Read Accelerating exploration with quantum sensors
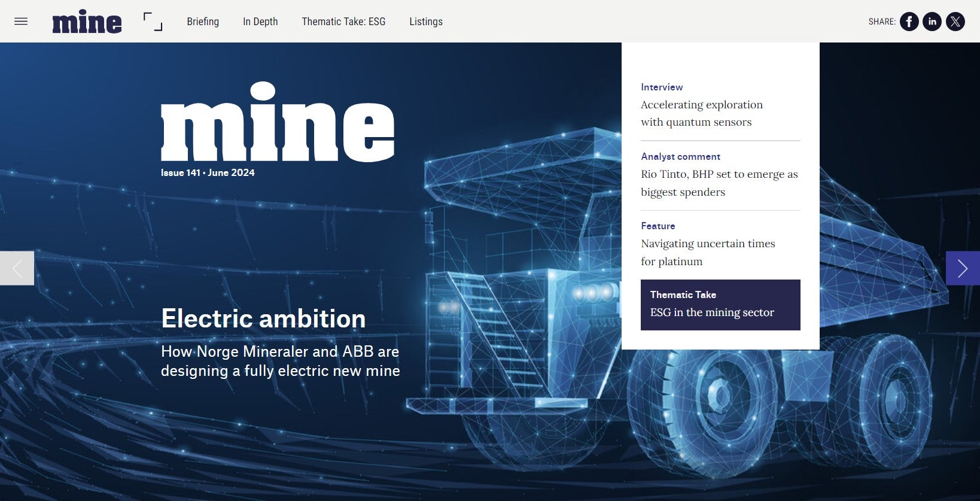Viewport: 980px width, 501px height. [x=702, y=113]
